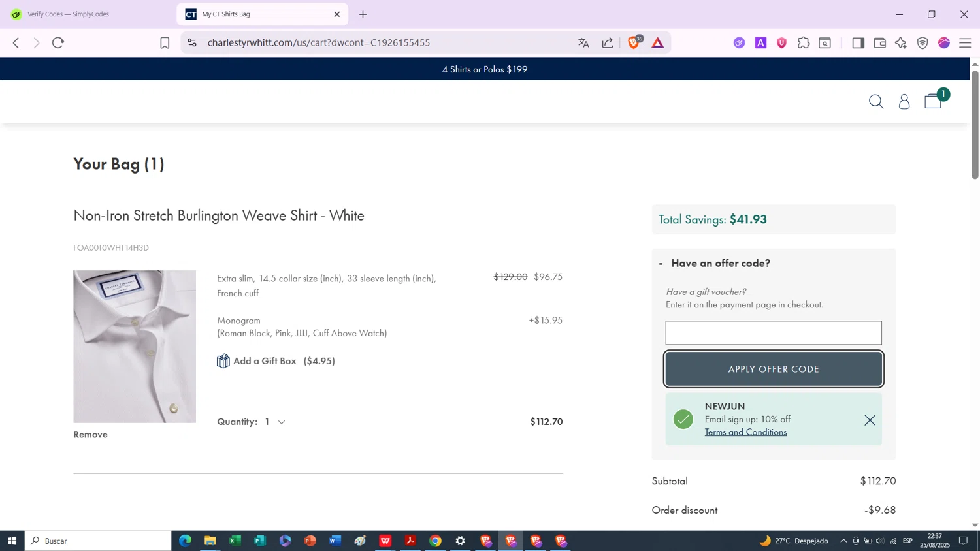The image size is (980, 551).
Task: Click the page vertical scrollbar thumb
Action: coord(975,124)
